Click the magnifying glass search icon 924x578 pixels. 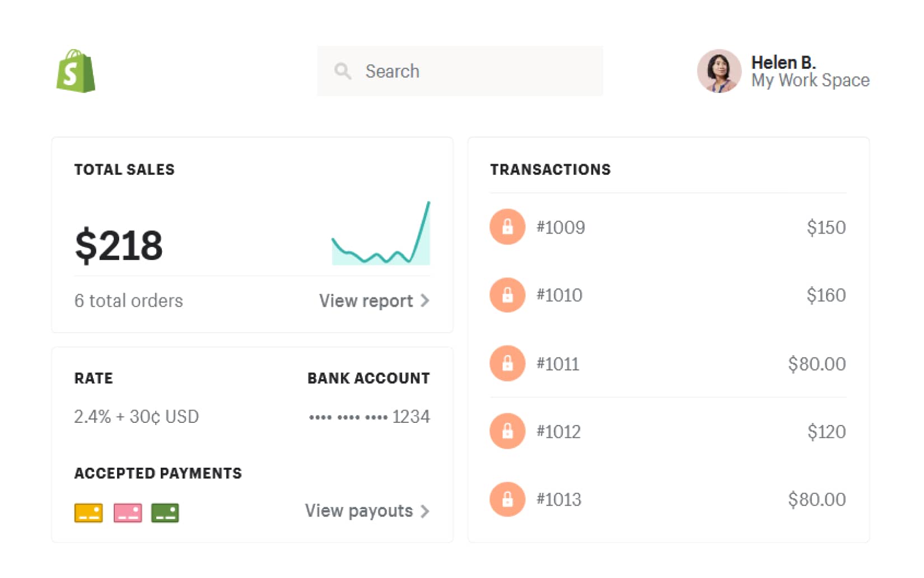pos(343,71)
